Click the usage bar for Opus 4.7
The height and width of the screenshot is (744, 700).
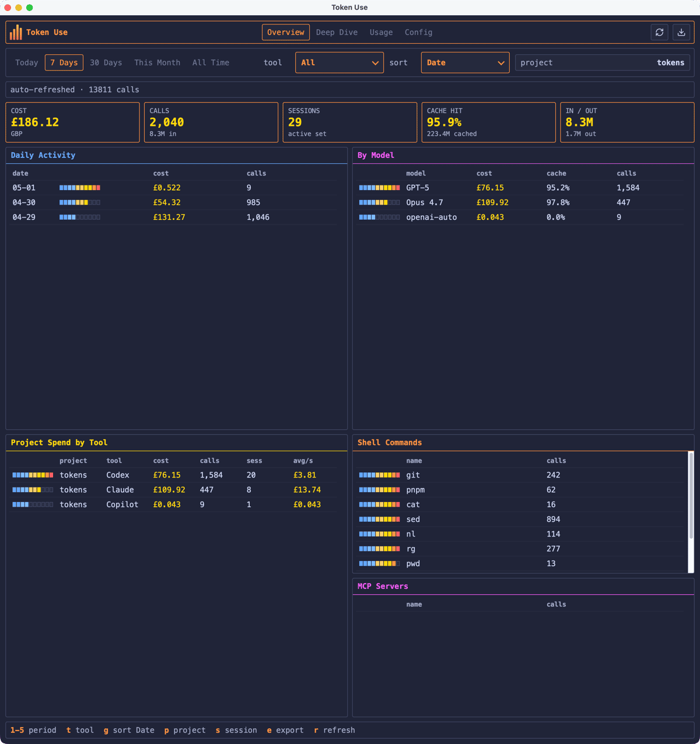click(380, 202)
